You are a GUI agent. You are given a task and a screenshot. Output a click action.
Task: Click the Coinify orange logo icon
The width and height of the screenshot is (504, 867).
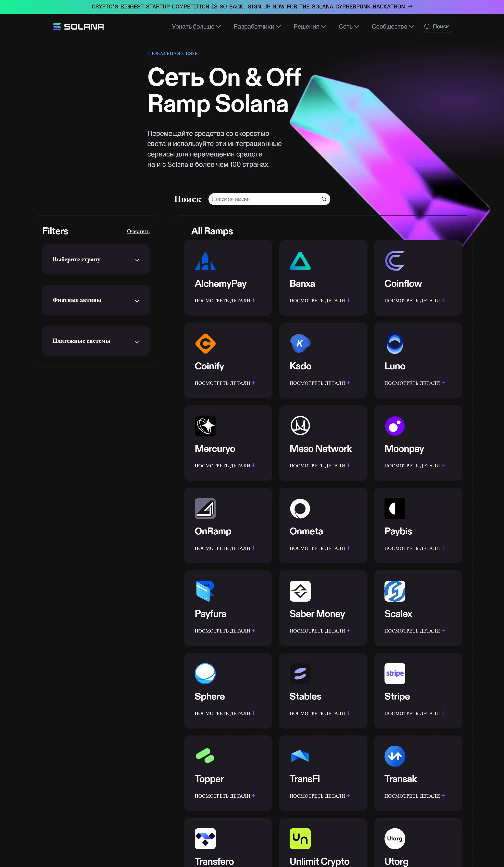[205, 343]
